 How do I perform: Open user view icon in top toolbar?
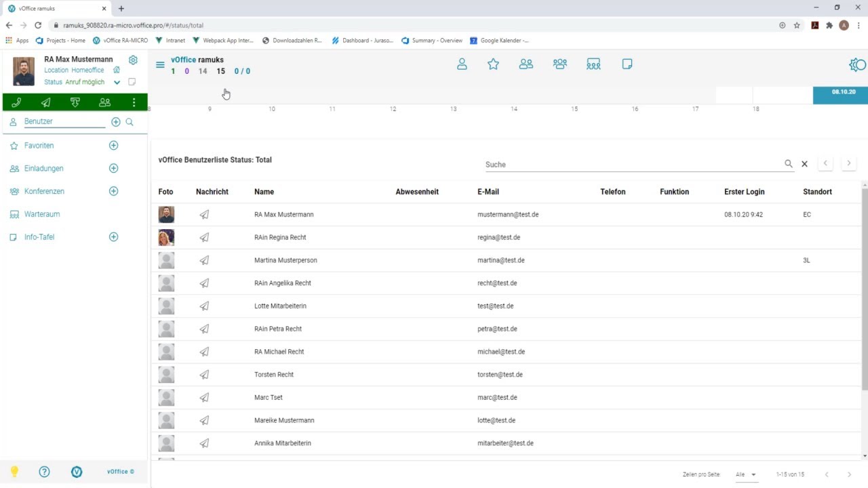462,64
